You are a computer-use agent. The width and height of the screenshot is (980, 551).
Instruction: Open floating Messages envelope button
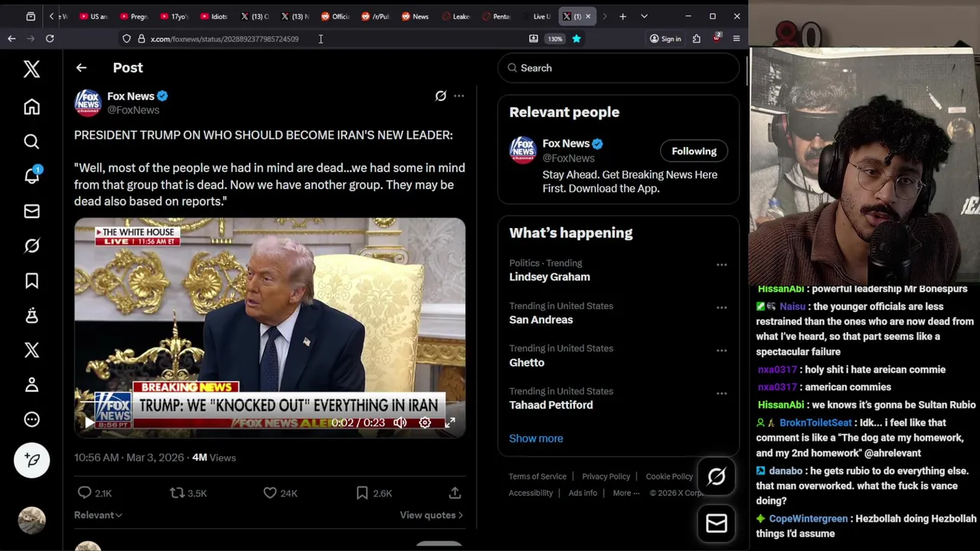click(x=717, y=523)
